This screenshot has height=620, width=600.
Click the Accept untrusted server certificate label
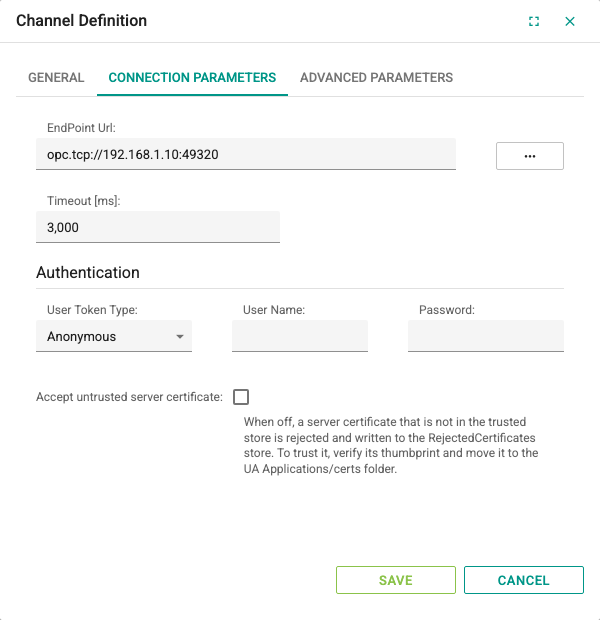pyautogui.click(x=129, y=397)
